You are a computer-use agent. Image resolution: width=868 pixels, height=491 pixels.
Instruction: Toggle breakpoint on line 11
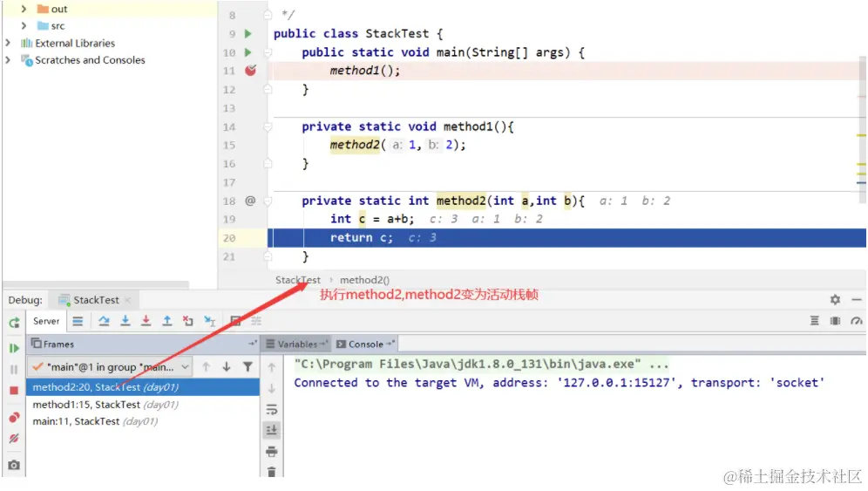(x=251, y=71)
